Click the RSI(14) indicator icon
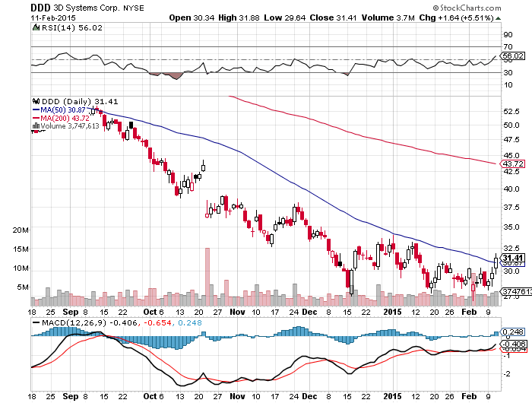 (x=36, y=27)
